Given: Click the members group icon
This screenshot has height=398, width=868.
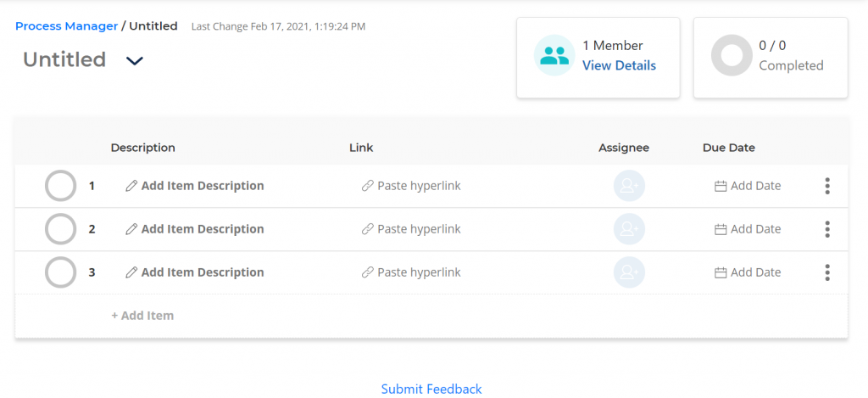Looking at the screenshot, I should click(554, 56).
